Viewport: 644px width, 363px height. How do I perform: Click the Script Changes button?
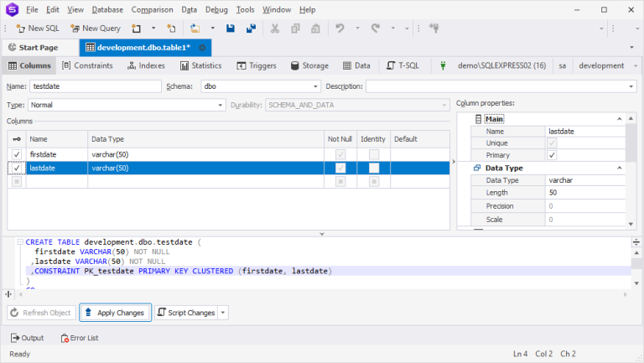185,313
